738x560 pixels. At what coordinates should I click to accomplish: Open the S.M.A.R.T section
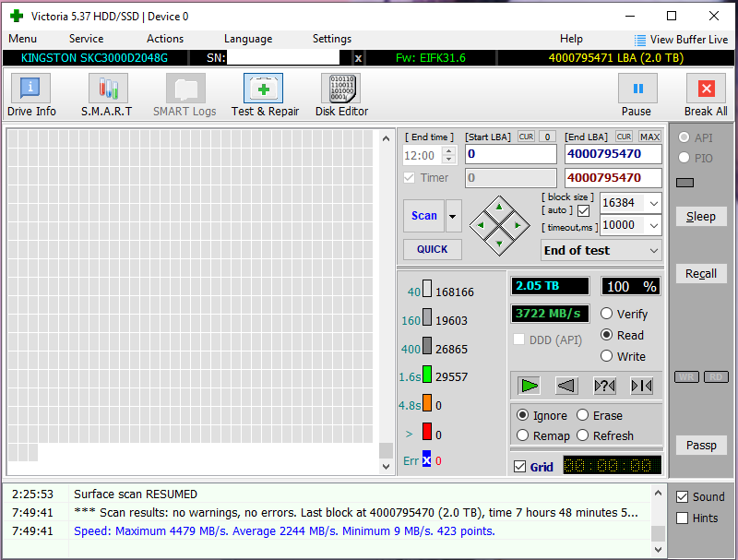click(108, 96)
